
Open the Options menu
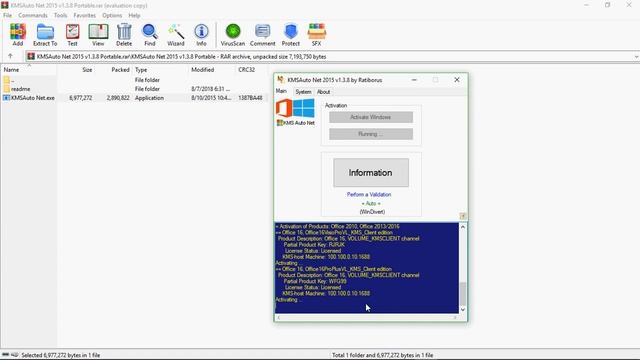[x=112, y=15]
